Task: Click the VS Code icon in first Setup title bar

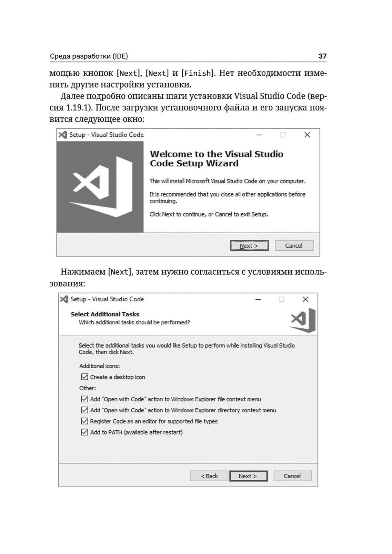Action: 62,135
